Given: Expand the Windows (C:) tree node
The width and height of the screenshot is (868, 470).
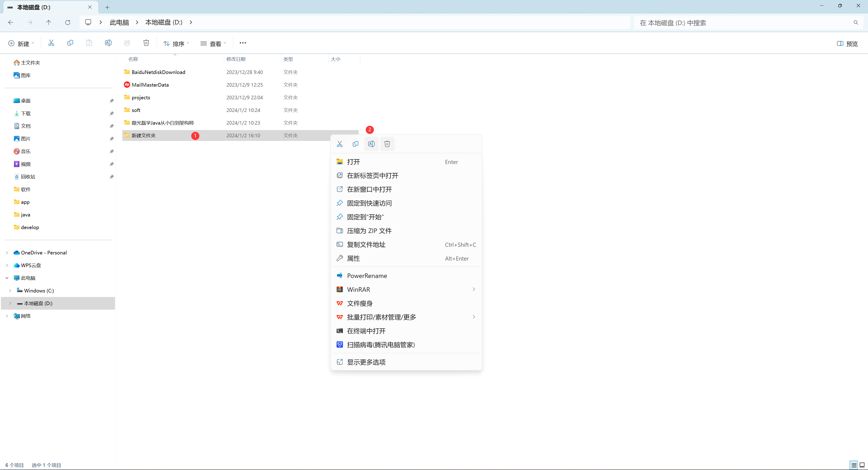Looking at the screenshot, I should (x=10, y=291).
